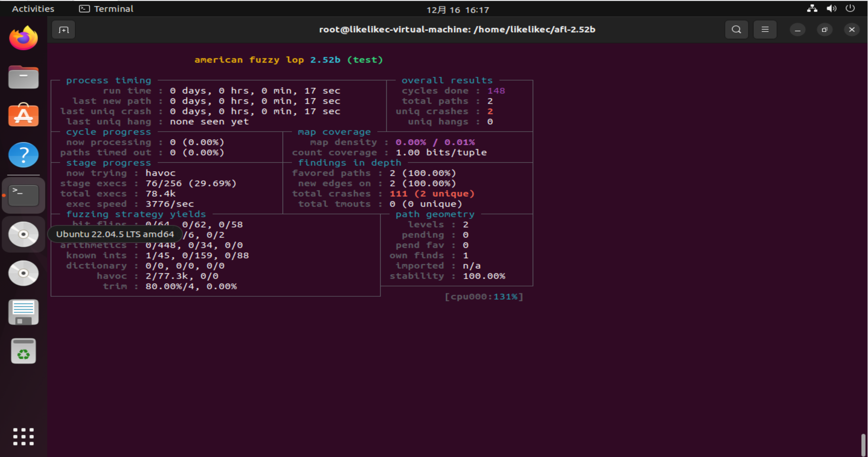Viewport: 868px width, 457px height.
Task: Click total execs value '78.4k'
Action: click(x=160, y=194)
